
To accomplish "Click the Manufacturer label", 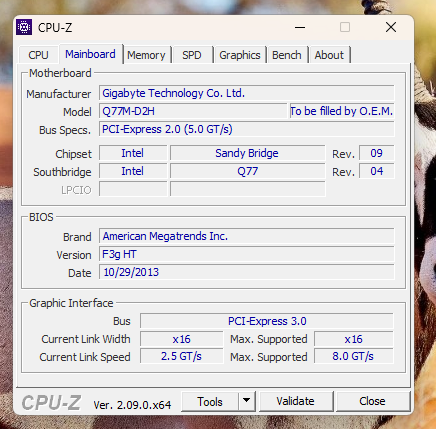I will pyautogui.click(x=59, y=94).
